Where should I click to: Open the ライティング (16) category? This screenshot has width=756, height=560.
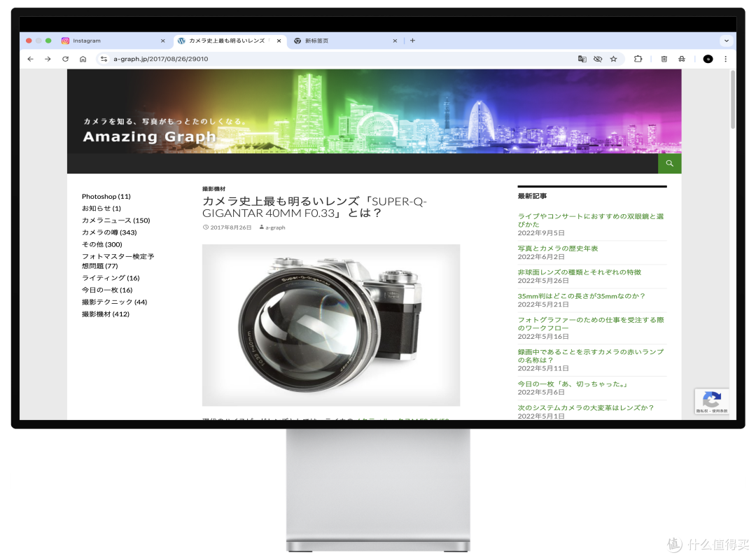tap(111, 278)
